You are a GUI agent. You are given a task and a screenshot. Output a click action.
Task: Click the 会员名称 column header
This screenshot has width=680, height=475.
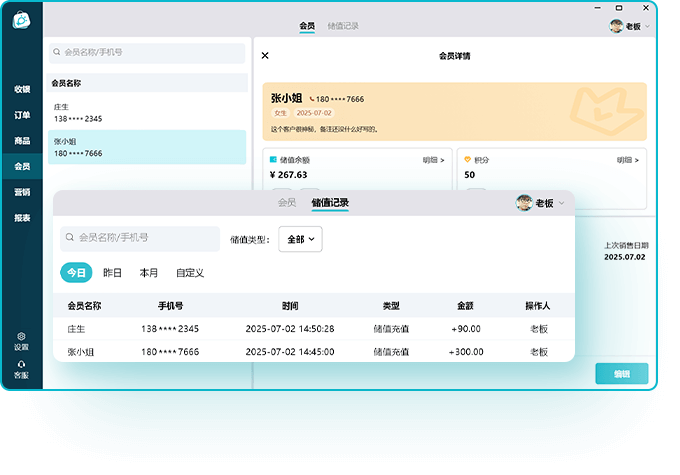[84, 306]
